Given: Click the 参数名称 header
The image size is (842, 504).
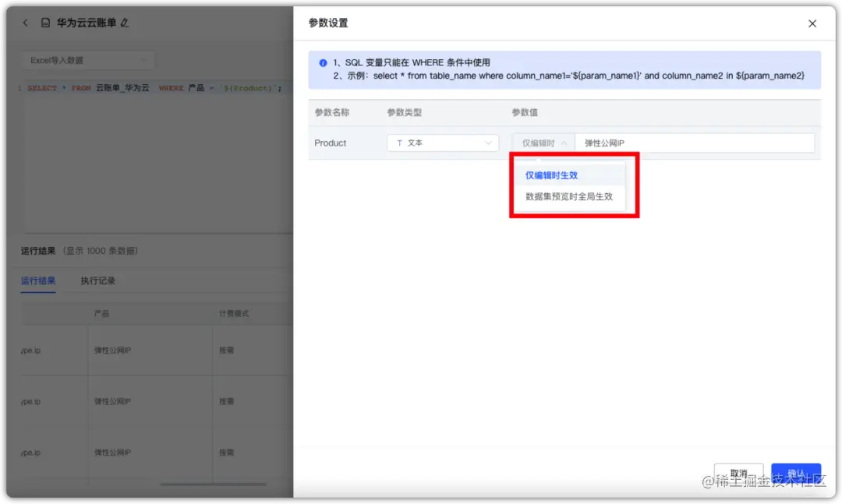Looking at the screenshot, I should pos(332,112).
